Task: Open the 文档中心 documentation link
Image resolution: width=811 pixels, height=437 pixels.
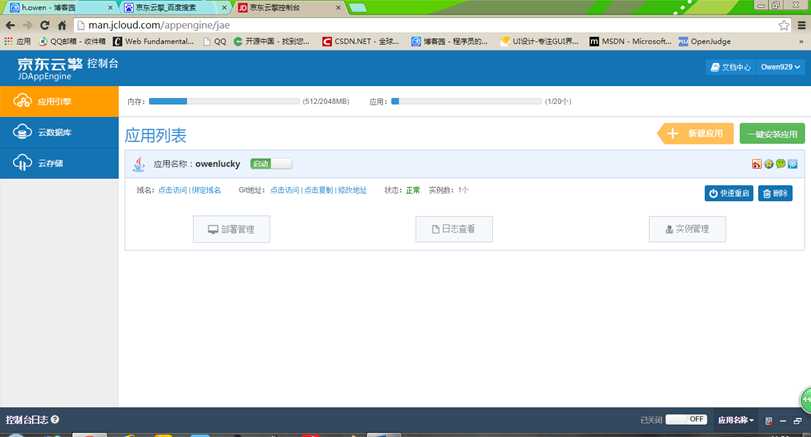Action: tap(730, 67)
